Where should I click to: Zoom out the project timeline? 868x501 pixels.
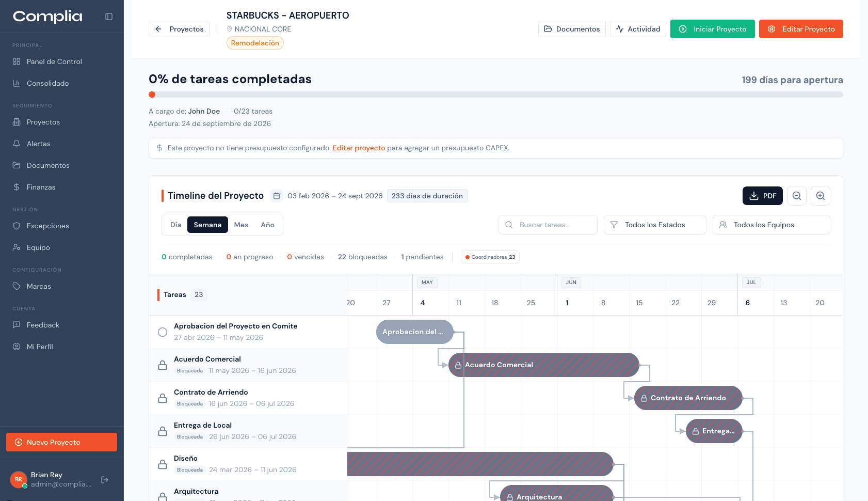[x=796, y=196]
